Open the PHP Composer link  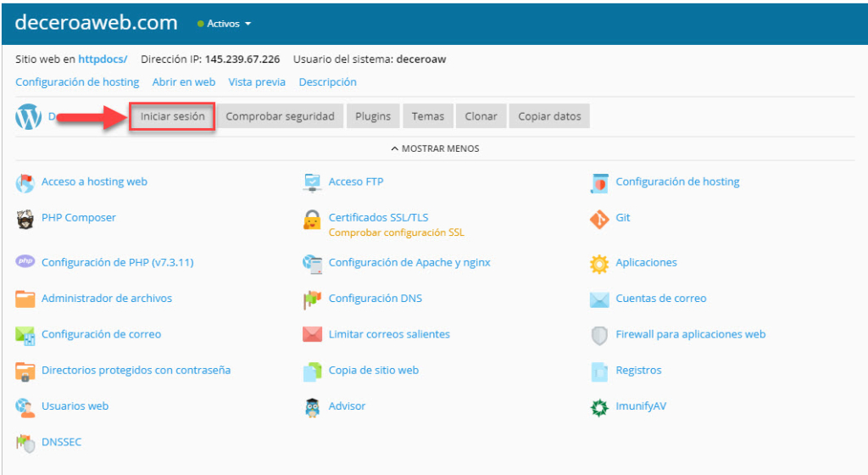click(x=79, y=218)
